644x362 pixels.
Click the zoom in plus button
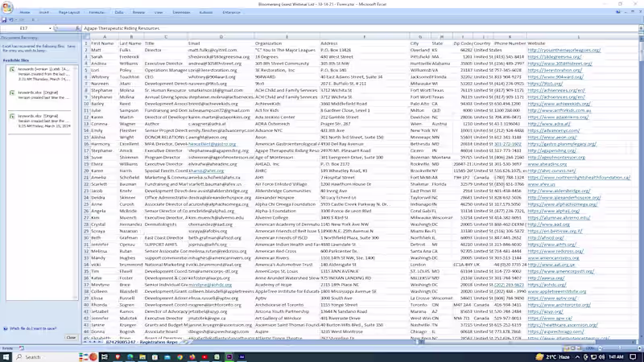point(639,348)
